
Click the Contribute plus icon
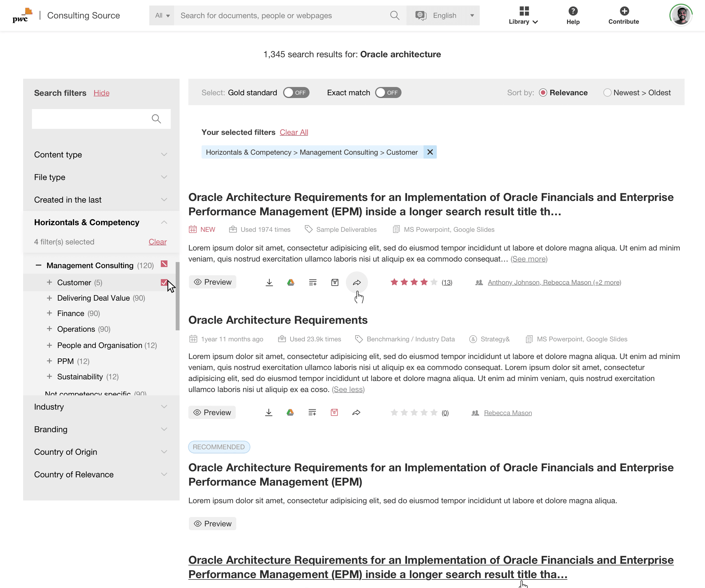[624, 11]
